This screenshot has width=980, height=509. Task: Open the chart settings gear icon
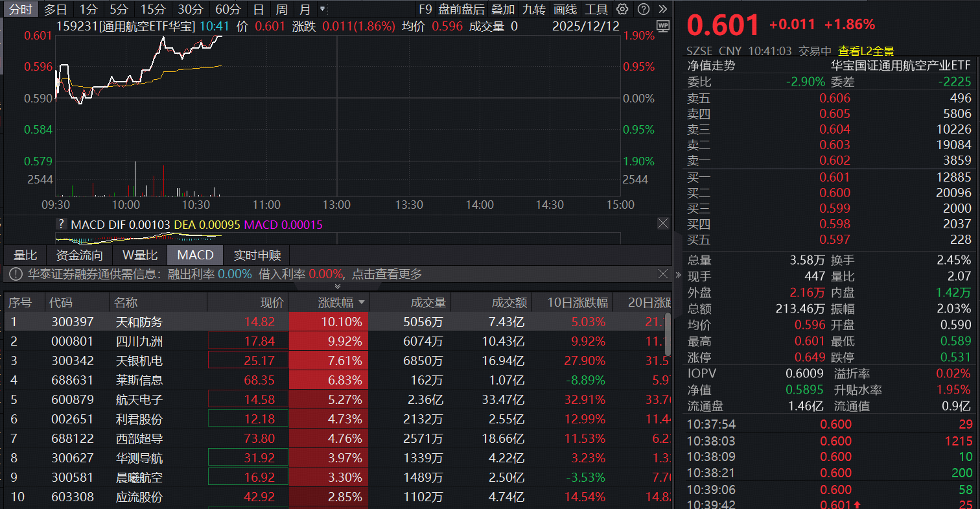pos(622,9)
